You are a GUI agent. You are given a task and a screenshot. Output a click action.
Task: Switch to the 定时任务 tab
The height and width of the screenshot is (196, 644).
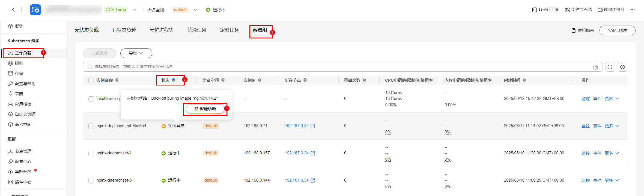pos(229,30)
